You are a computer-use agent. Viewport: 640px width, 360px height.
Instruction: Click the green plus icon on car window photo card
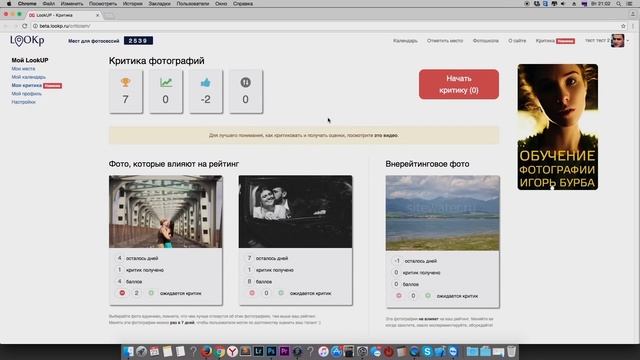281,293
